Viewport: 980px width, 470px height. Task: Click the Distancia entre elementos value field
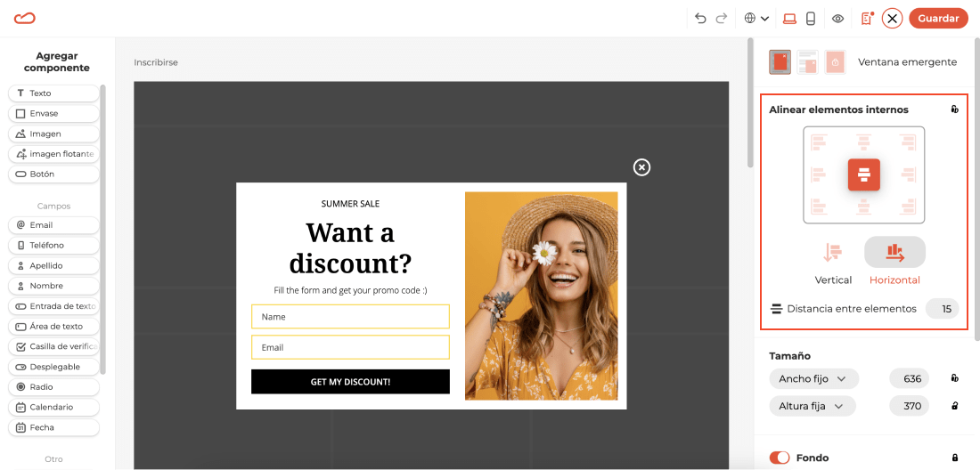[943, 308]
